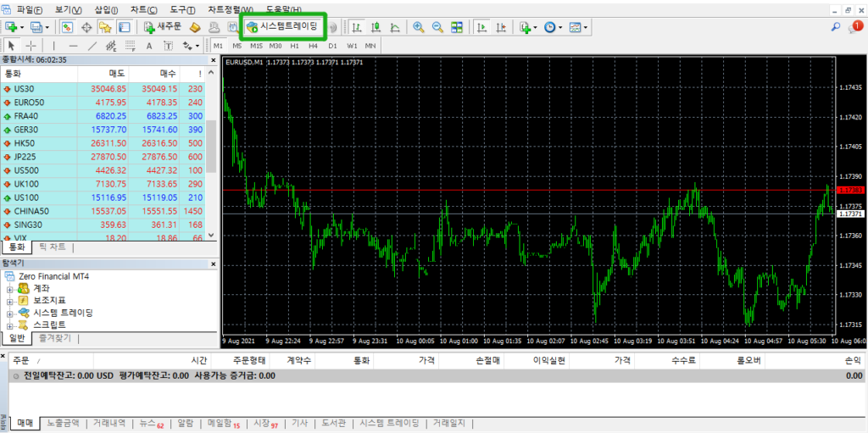Click the chart templates icon
Viewport: 868px width, 433px height.
pos(576,26)
